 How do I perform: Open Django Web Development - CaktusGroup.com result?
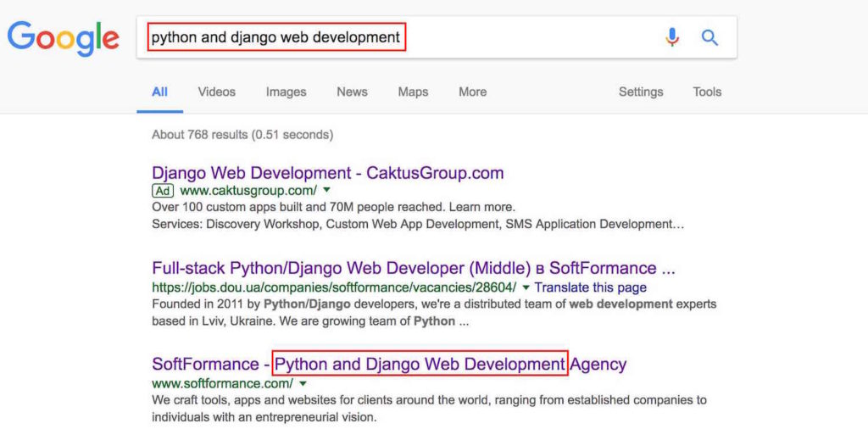(x=328, y=173)
